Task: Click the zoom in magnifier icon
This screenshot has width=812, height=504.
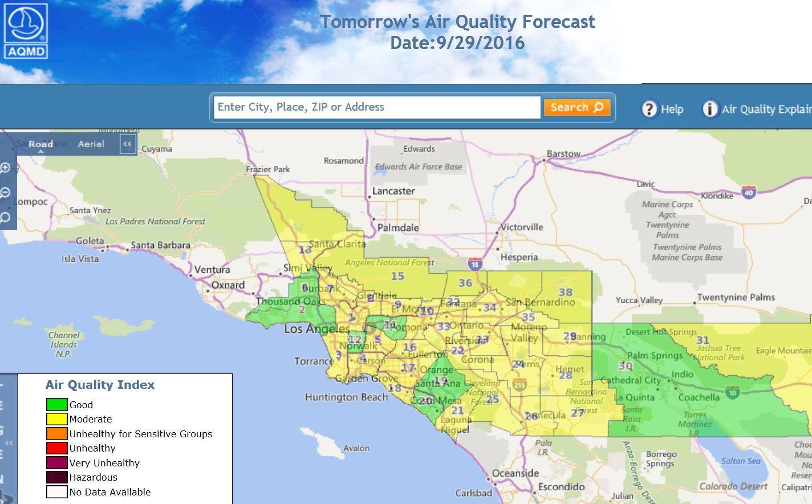Action: coord(5,168)
